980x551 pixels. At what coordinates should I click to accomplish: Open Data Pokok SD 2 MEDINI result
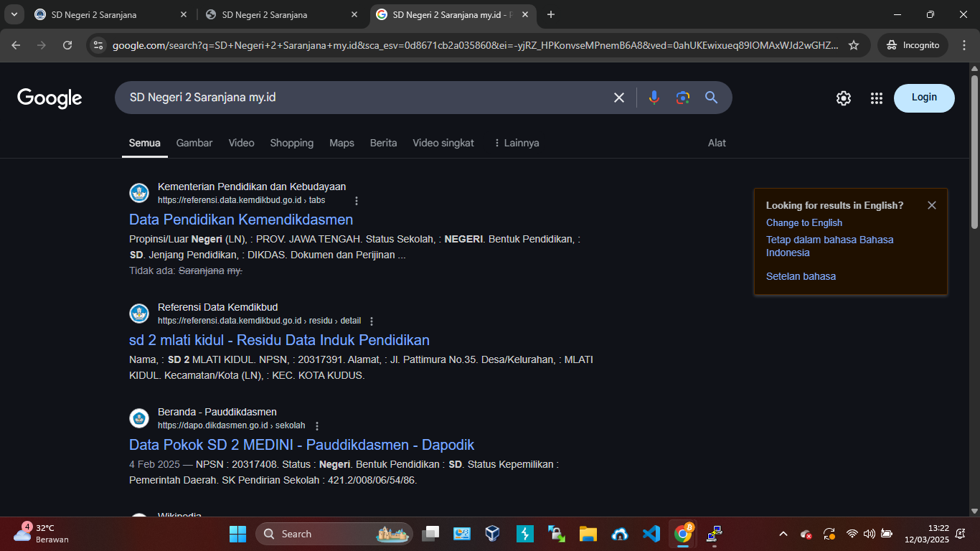(301, 445)
